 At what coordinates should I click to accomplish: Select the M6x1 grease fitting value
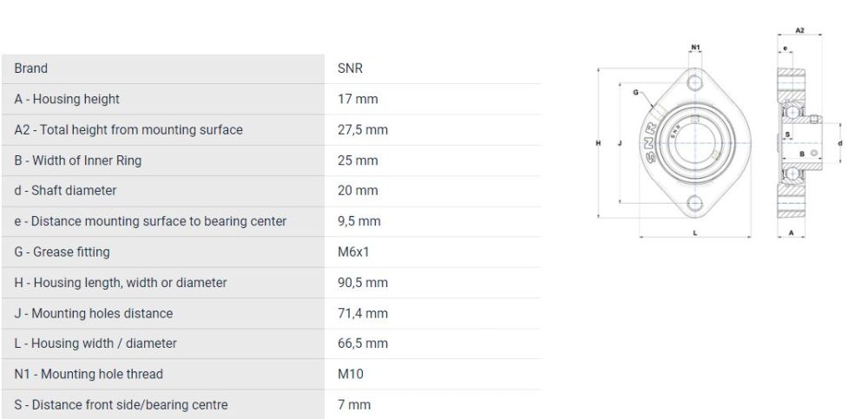pos(353,252)
